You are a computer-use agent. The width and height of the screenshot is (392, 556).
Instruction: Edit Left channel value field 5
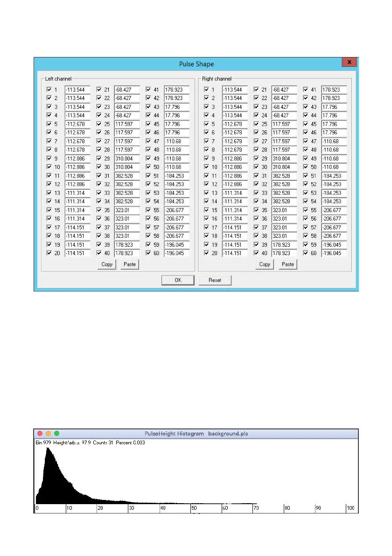(x=77, y=124)
